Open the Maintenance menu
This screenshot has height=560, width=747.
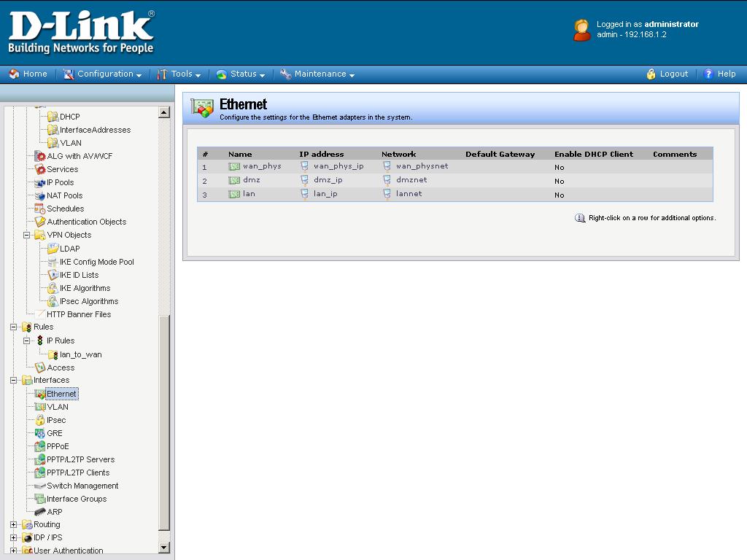[320, 74]
